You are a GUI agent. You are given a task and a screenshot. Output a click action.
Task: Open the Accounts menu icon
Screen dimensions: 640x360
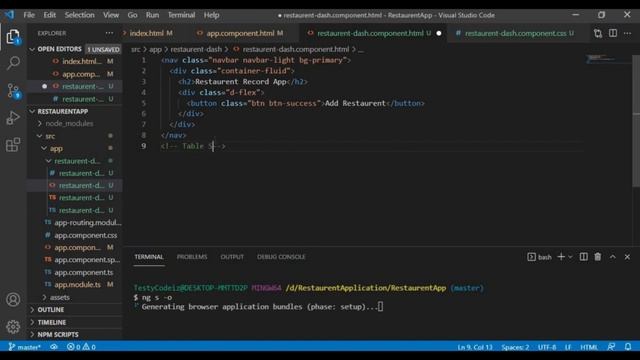[13, 300]
